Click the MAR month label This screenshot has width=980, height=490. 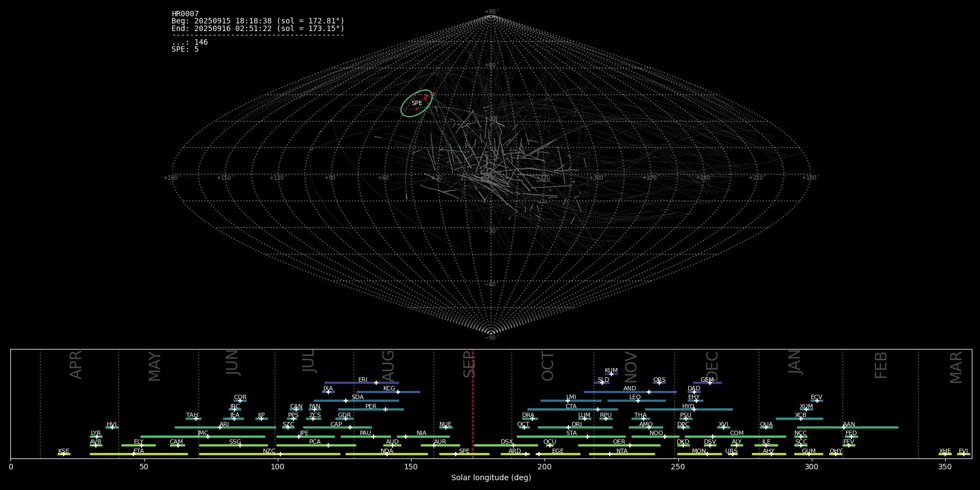[956, 367]
